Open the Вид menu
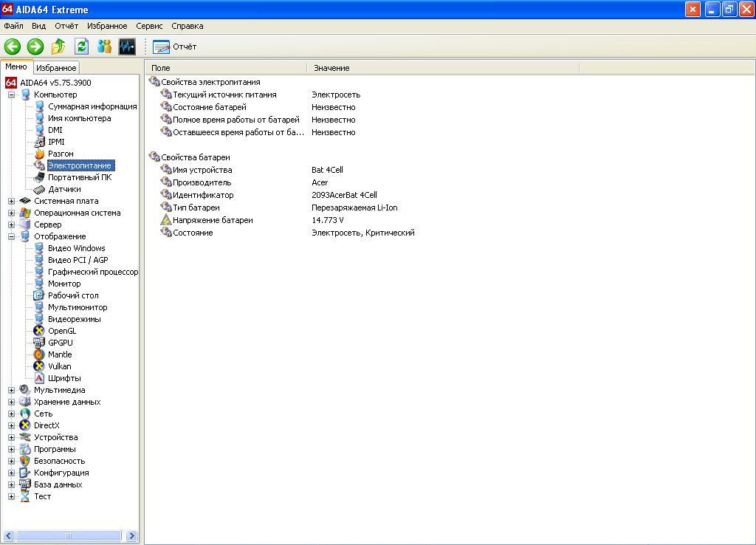The image size is (756, 545). [x=38, y=26]
